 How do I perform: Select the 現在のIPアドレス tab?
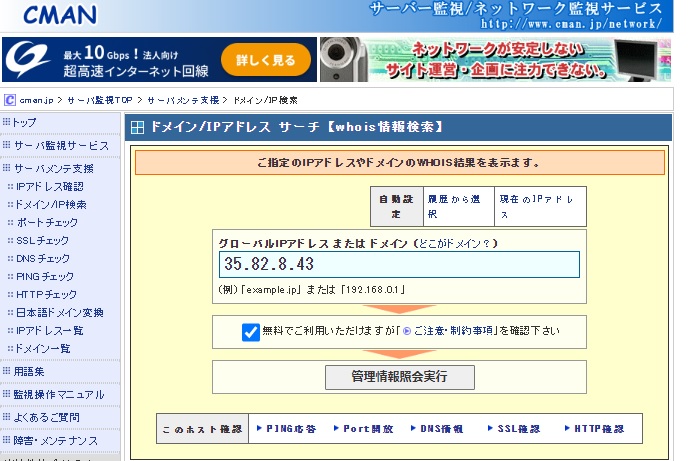540,206
